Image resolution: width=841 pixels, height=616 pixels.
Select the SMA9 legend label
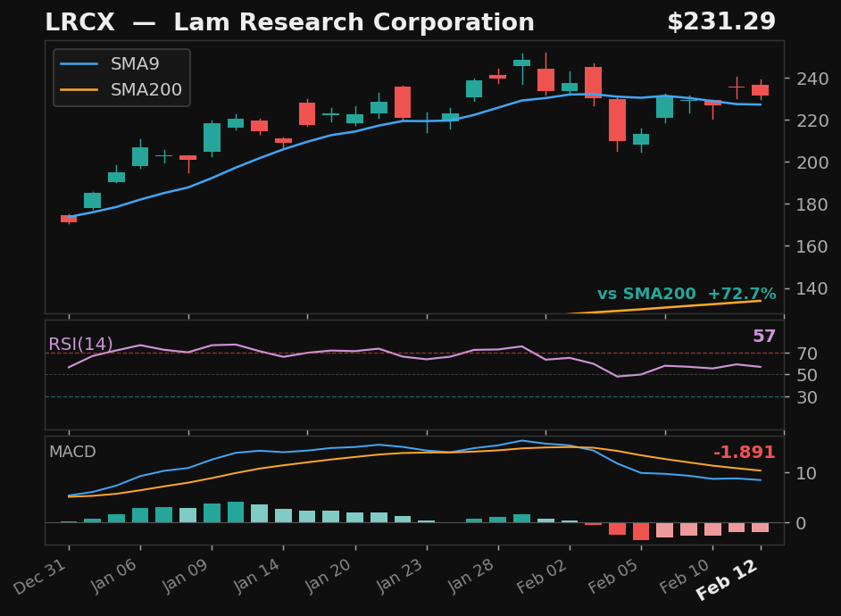[135, 63]
